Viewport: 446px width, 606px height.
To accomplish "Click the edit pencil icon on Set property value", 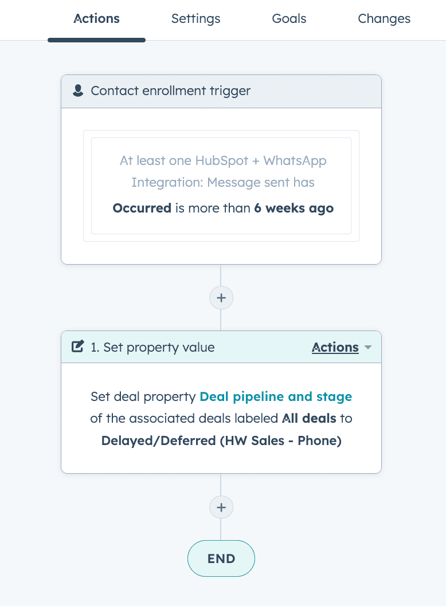I will 78,346.
